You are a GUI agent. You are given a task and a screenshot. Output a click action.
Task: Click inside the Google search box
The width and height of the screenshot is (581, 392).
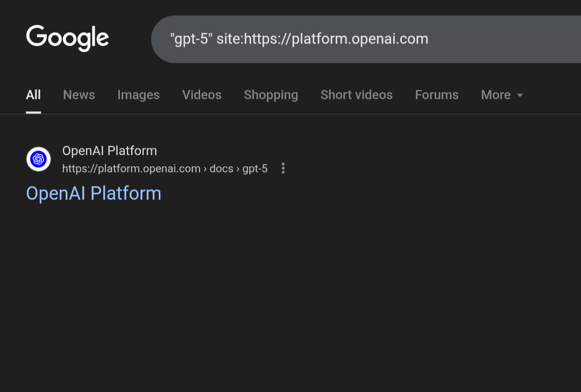click(x=484, y=39)
